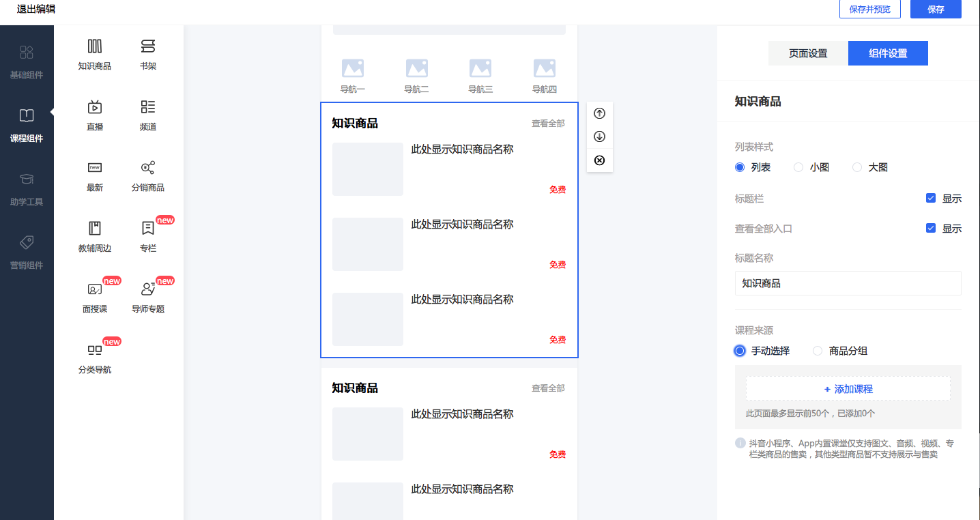The height and width of the screenshot is (520, 980).
Task: Insert the 分销商品 component
Action: click(x=148, y=176)
